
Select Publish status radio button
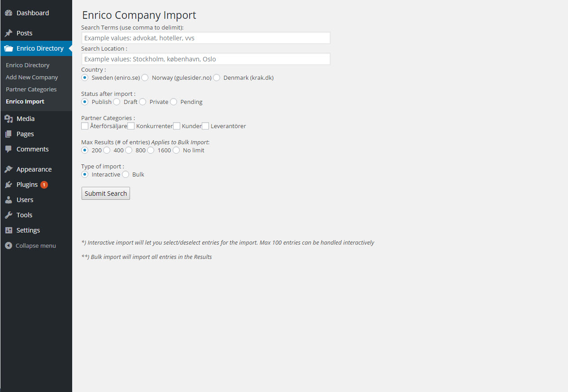(x=85, y=102)
